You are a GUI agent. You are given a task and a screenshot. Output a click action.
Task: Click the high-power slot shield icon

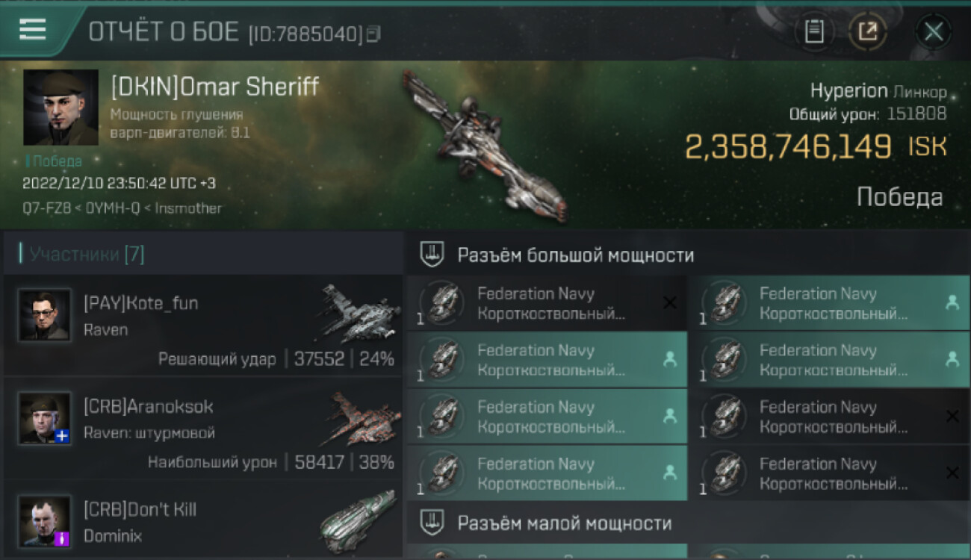click(x=432, y=255)
